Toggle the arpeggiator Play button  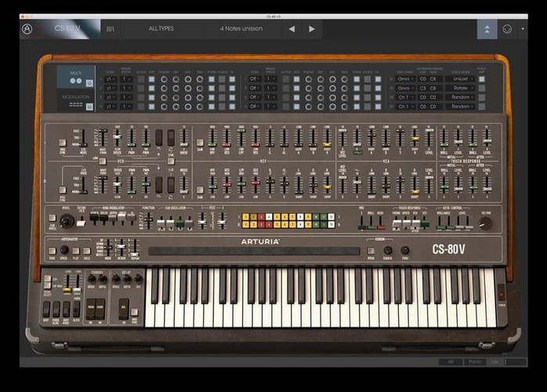[75, 250]
